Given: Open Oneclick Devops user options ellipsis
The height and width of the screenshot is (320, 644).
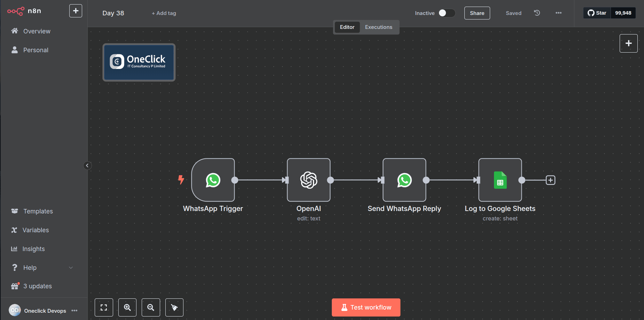Looking at the screenshot, I should click(x=74, y=311).
